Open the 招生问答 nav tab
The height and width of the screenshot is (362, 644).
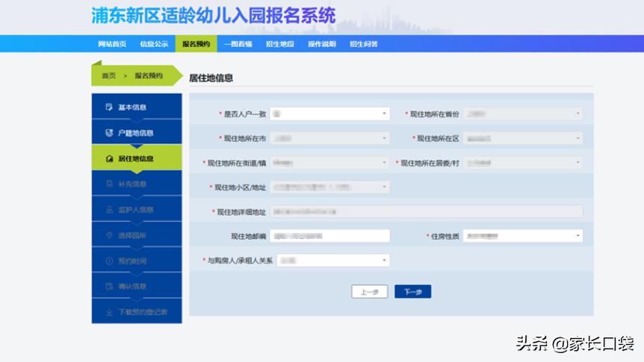pyautogui.click(x=364, y=44)
